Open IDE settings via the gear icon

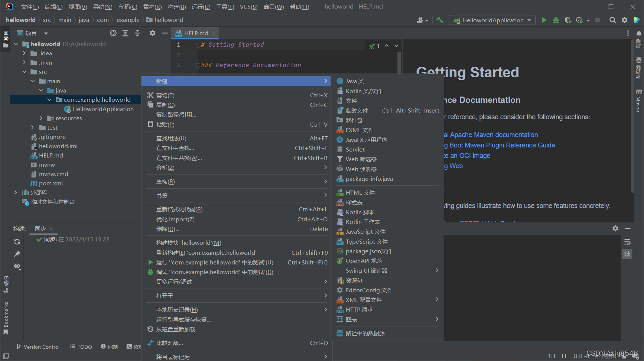(625, 20)
